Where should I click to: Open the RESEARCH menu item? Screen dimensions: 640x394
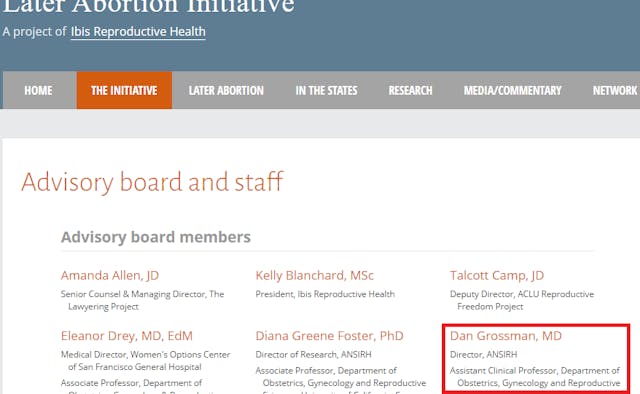click(x=410, y=90)
